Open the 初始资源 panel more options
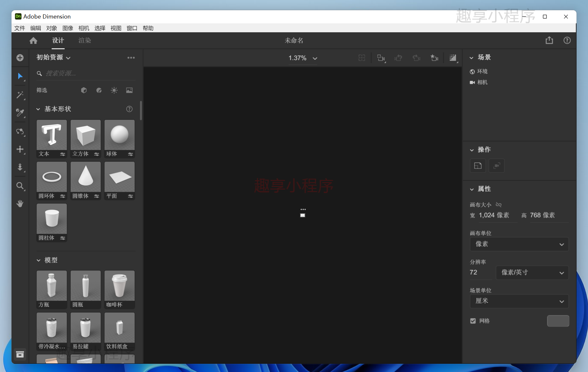This screenshot has width=588, height=372. coord(131,58)
